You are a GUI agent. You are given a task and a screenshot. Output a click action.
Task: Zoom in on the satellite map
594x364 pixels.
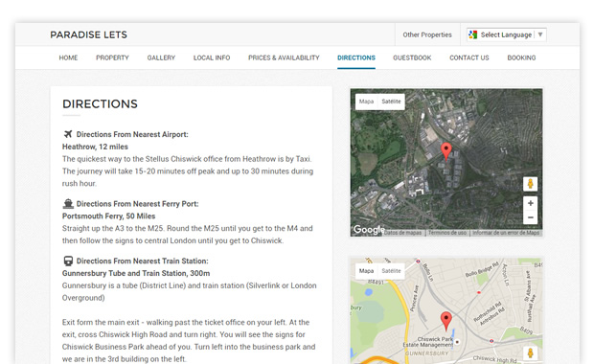[x=531, y=203]
